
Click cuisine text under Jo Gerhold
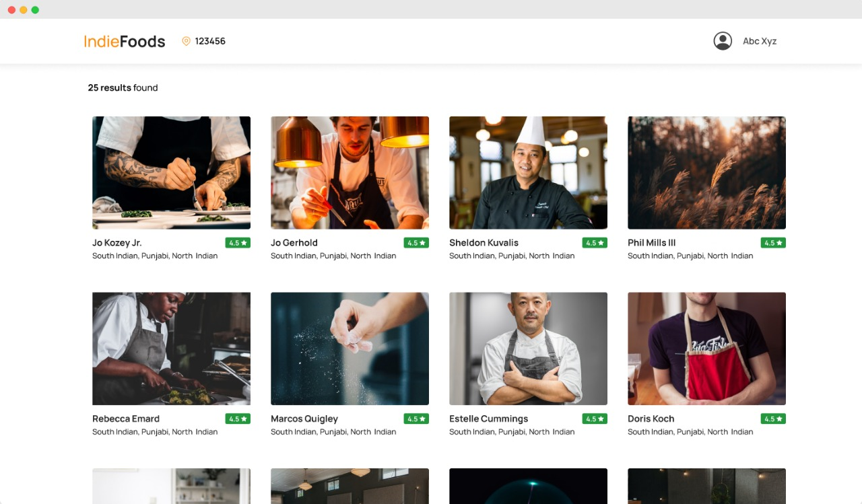(333, 256)
